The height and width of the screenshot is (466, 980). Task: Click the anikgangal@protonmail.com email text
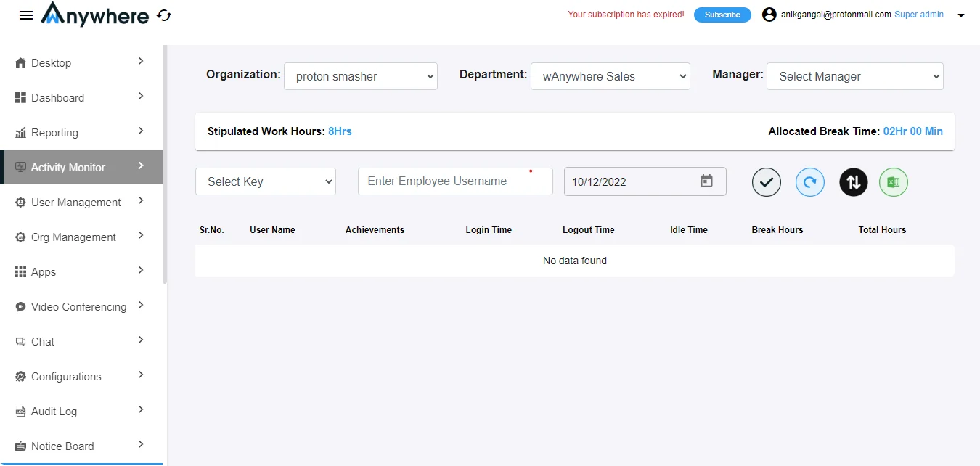tap(836, 15)
